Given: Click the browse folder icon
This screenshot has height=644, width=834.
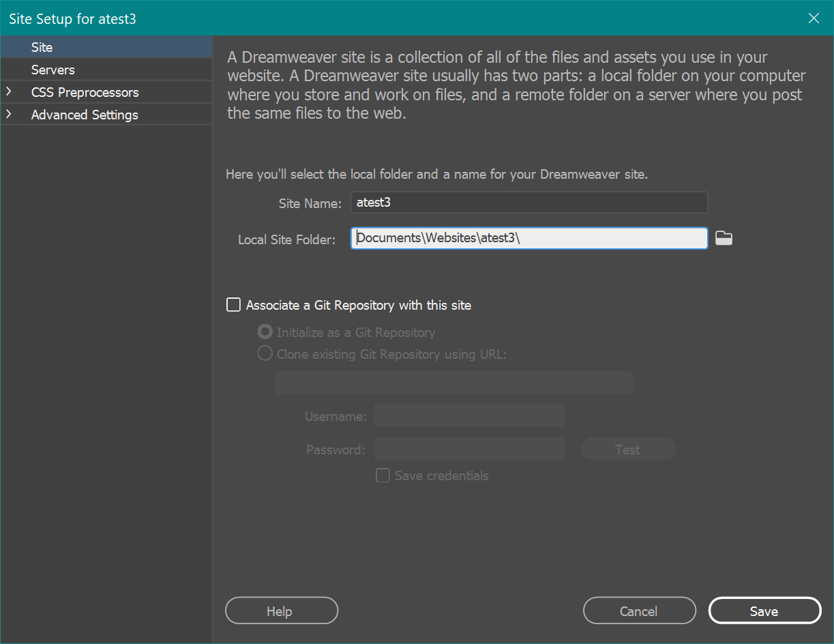Looking at the screenshot, I should (x=724, y=238).
